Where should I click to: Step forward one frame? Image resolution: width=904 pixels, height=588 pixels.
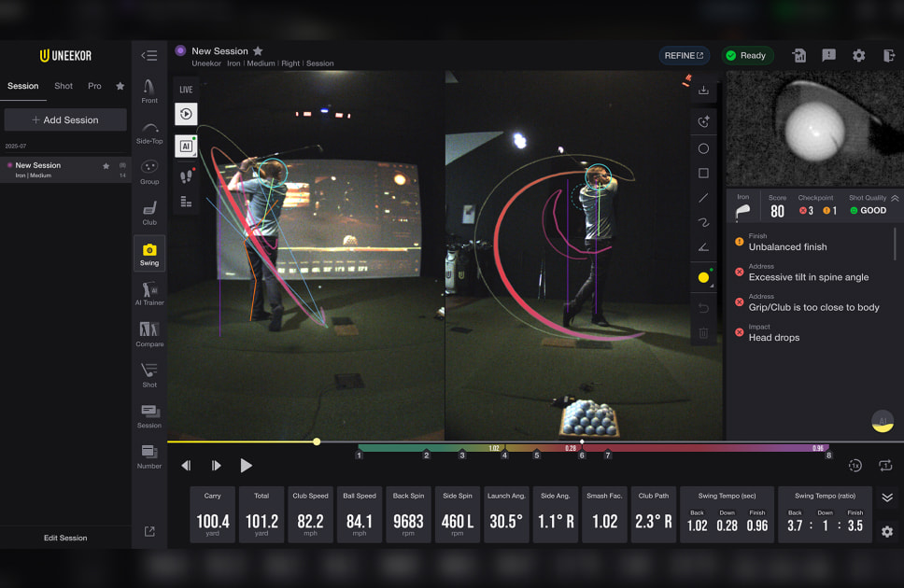pos(217,465)
